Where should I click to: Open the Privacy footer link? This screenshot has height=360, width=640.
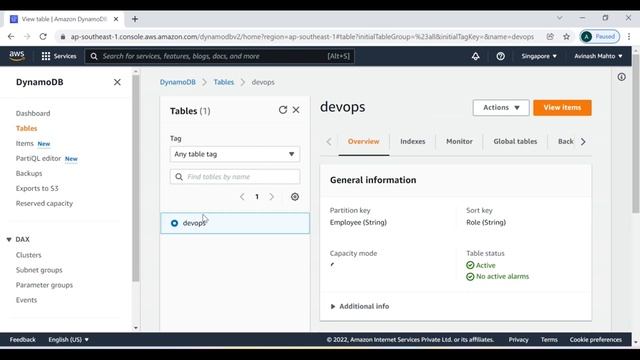pyautogui.click(x=518, y=340)
